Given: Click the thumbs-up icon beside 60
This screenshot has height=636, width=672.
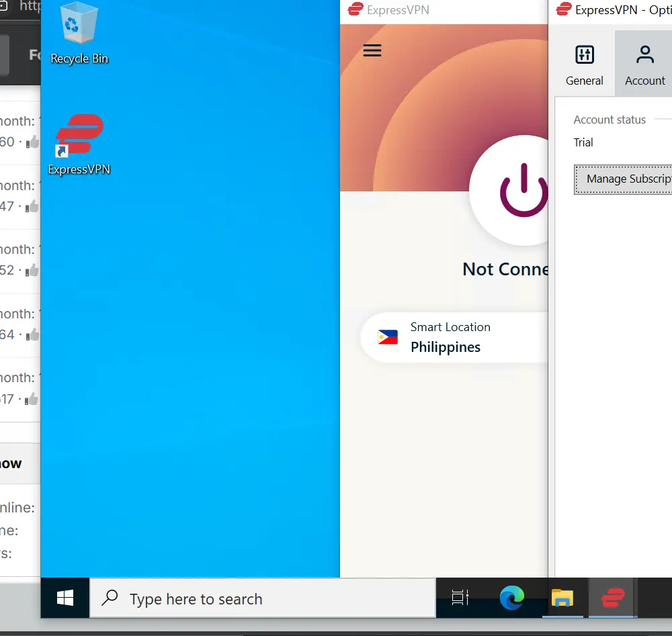Looking at the screenshot, I should [x=32, y=142].
